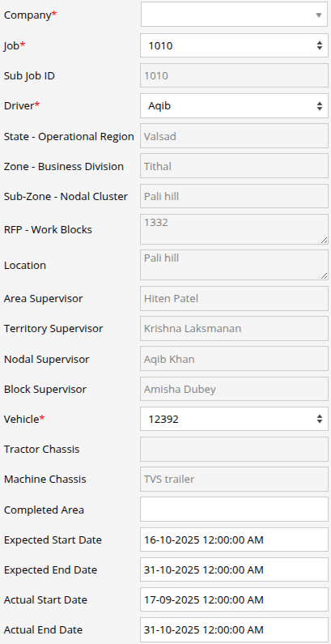
Task: Open the Job dropdown showing 1010
Action: (x=234, y=45)
